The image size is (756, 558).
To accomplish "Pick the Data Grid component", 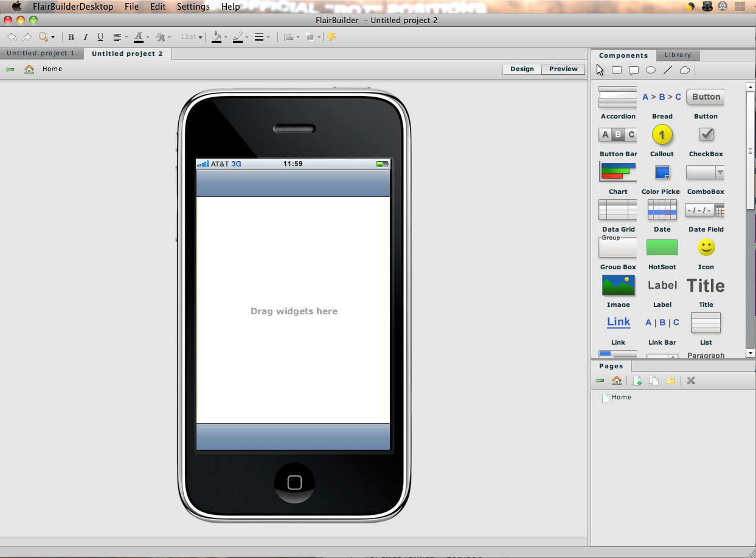I will click(618, 216).
